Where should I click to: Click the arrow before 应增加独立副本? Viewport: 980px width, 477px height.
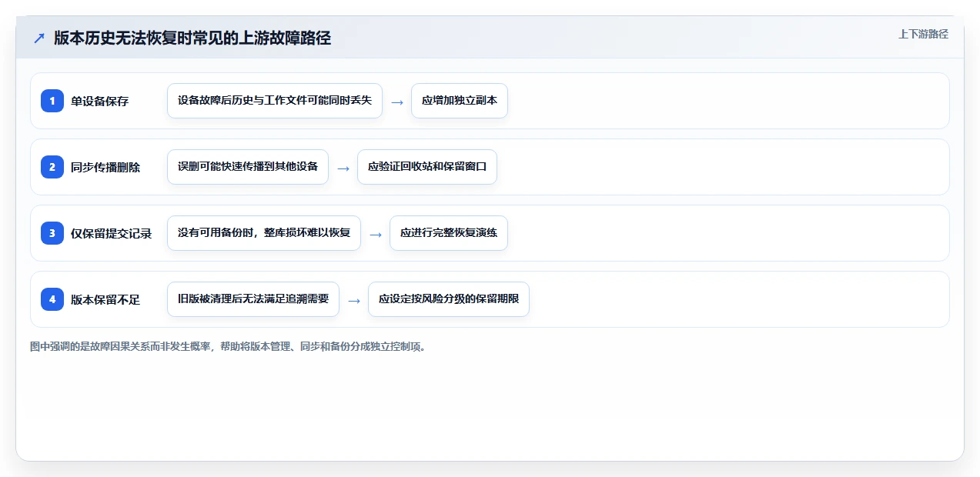(397, 102)
